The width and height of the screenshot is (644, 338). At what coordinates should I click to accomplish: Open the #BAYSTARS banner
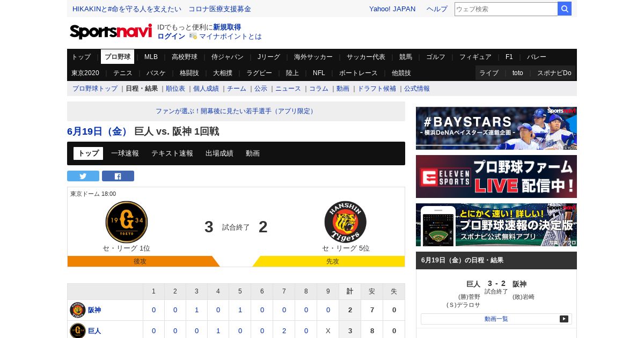coord(496,128)
